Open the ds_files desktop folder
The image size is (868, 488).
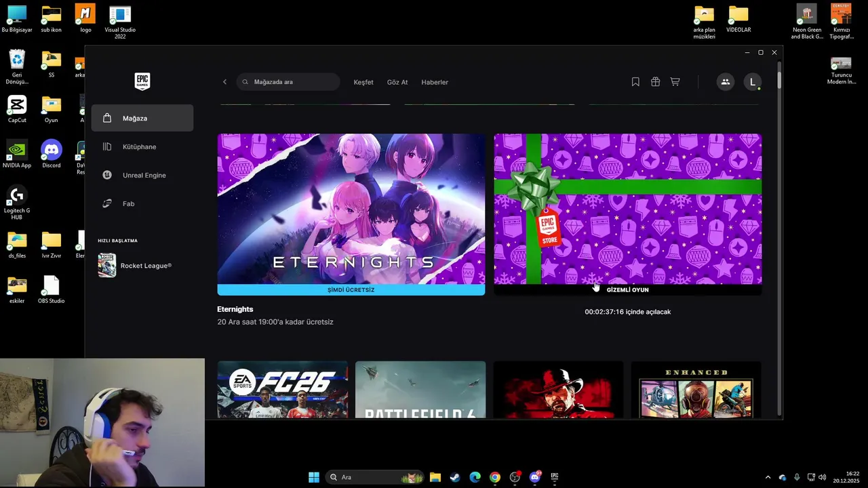coord(17,245)
